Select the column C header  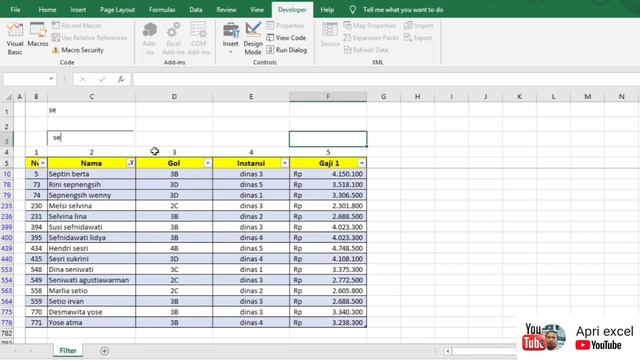click(x=91, y=97)
